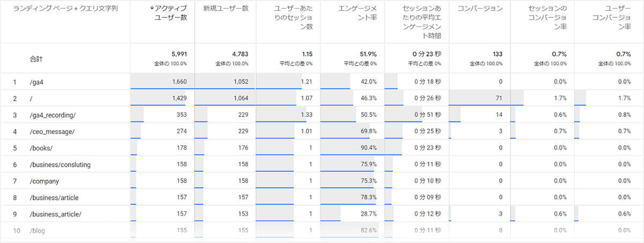
Task: Click the 合計 totals row label
Action: 36,59
